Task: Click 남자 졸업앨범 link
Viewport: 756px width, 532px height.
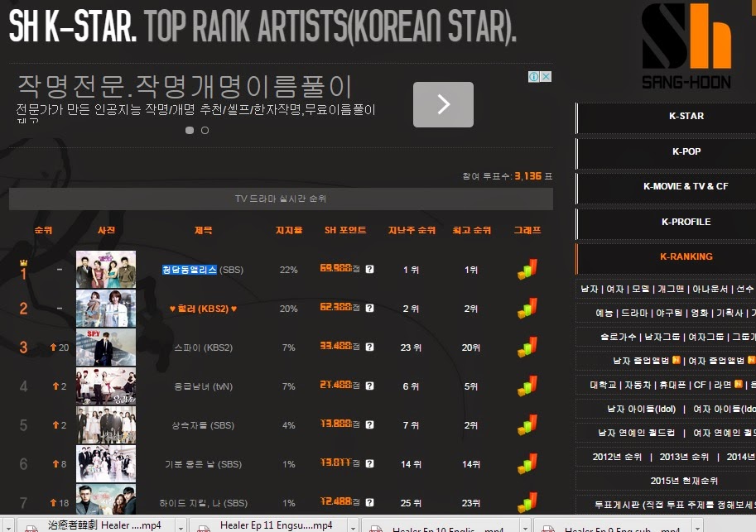Action: (641, 361)
